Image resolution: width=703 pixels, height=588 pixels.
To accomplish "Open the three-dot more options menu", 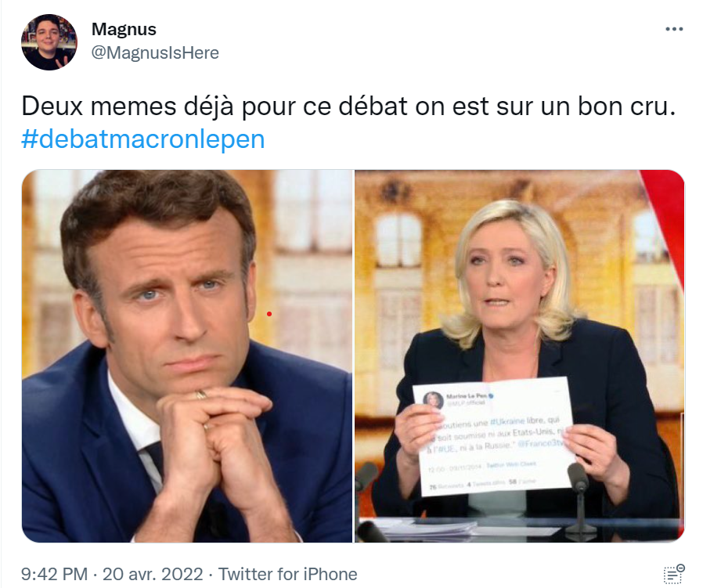I will 674,29.
